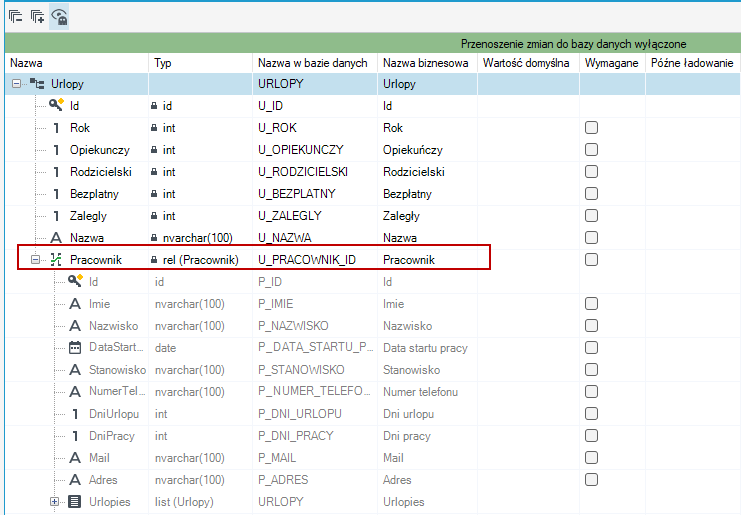Click the Nazwa w bazie danych header
The width and height of the screenshot is (741, 515).
tap(315, 63)
